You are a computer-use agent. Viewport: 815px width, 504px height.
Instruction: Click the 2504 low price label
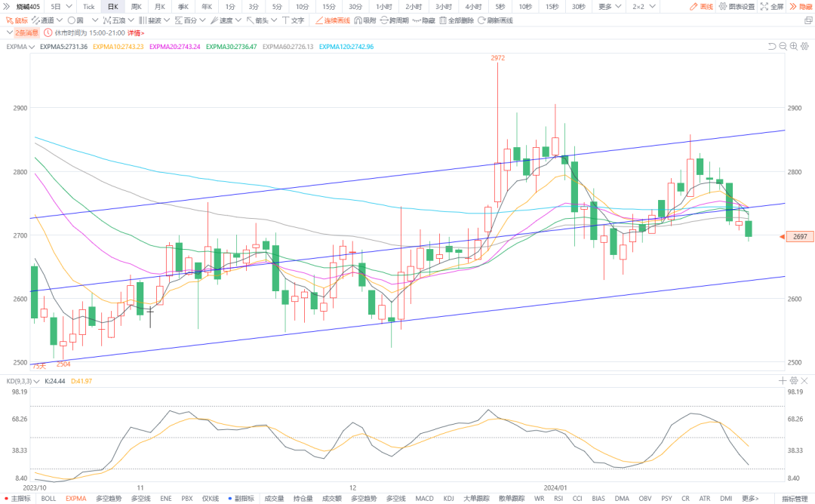point(63,364)
